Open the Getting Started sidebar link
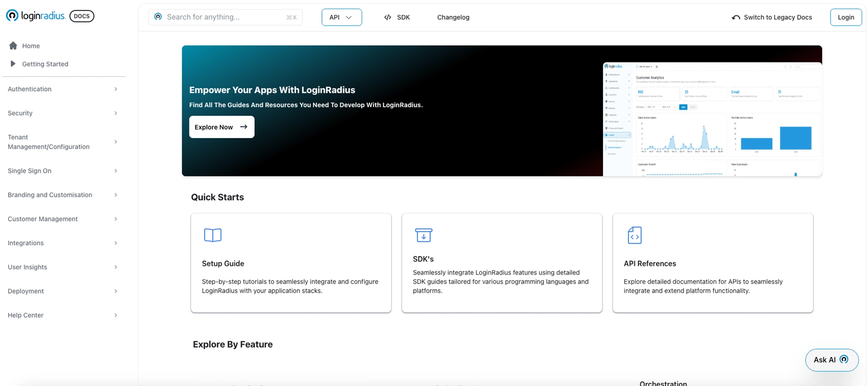Image resolution: width=868 pixels, height=386 pixels. pos(45,64)
